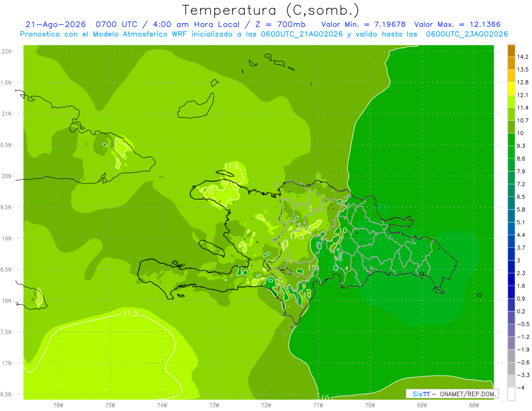This screenshot has height=411, width=532.
Task: Click the '19N' latitude axis label
Action: point(7,238)
